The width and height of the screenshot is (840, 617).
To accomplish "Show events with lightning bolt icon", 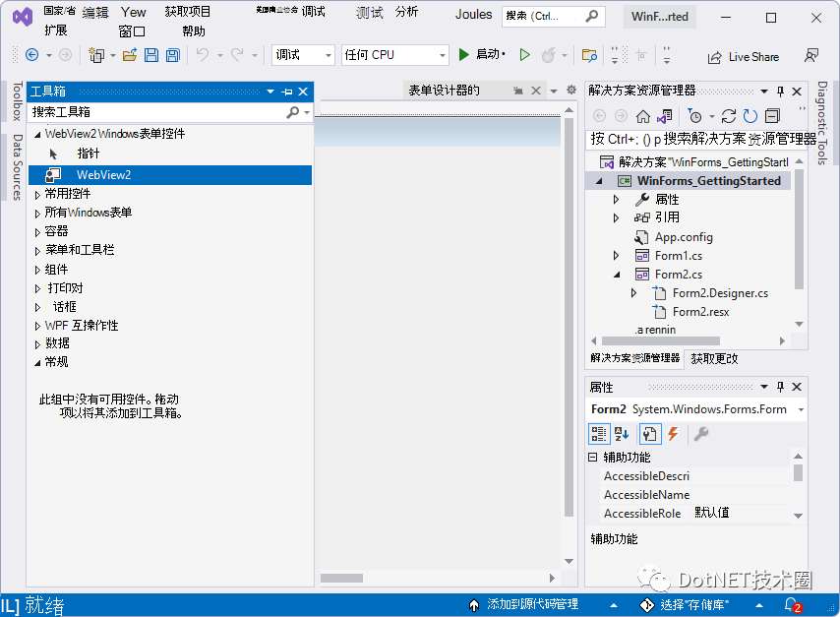I will coord(674,434).
